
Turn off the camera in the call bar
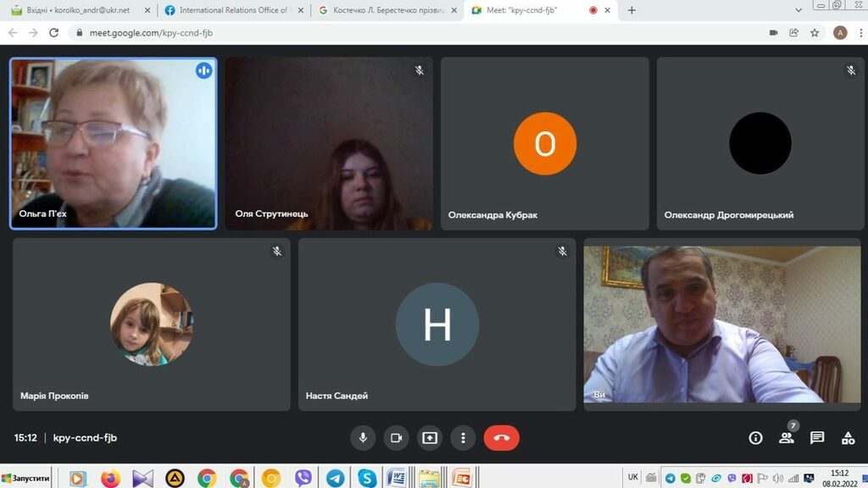[396, 438]
